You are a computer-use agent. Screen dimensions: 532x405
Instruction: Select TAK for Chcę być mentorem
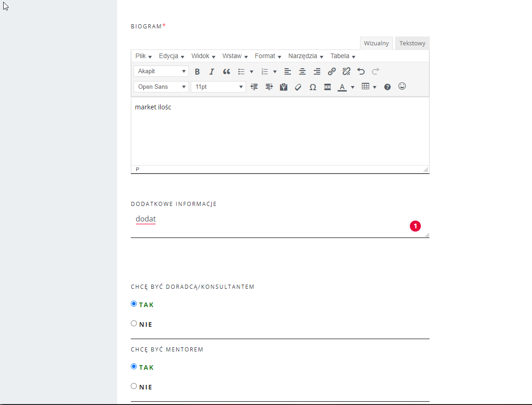pos(134,367)
